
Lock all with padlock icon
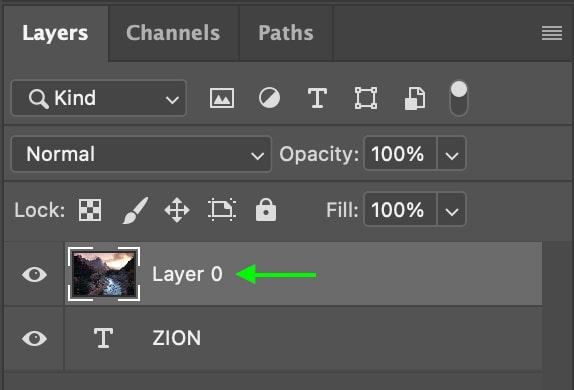(x=266, y=210)
